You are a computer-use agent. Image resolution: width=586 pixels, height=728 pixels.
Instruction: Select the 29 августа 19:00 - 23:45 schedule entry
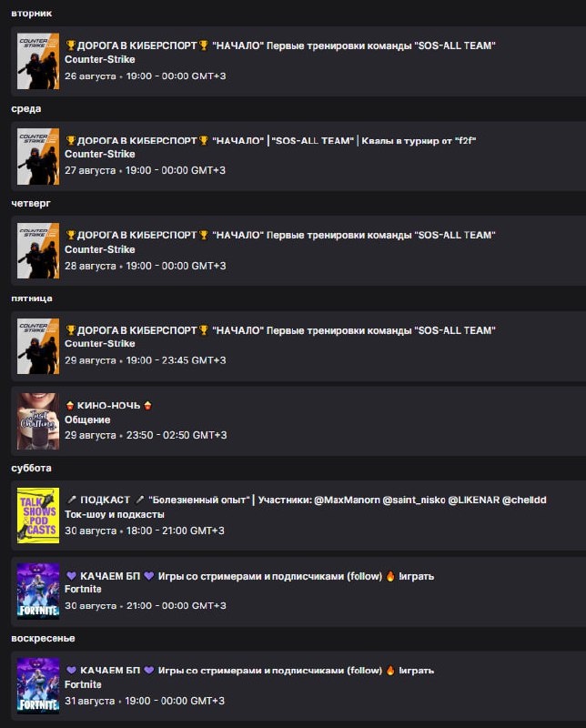pyautogui.click(x=298, y=347)
